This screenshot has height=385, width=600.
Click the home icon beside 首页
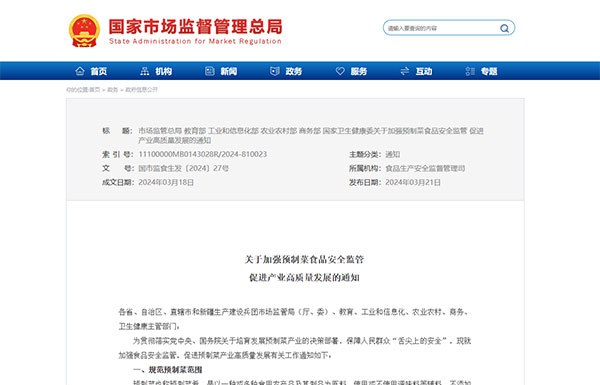click(x=80, y=71)
